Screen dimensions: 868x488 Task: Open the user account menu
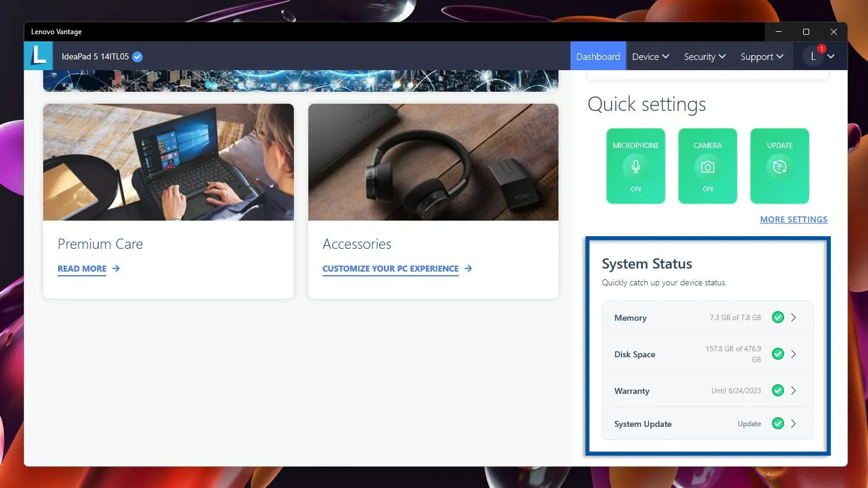[x=820, y=56]
